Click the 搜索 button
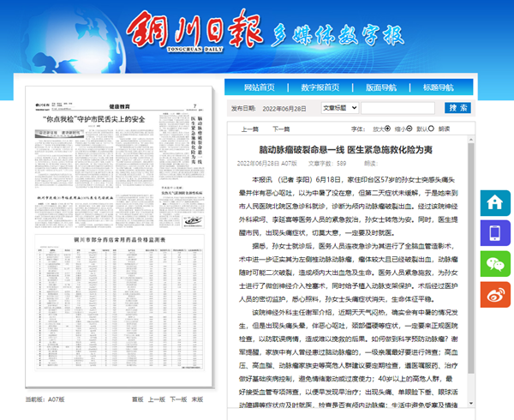The image size is (514, 420). 457,108
